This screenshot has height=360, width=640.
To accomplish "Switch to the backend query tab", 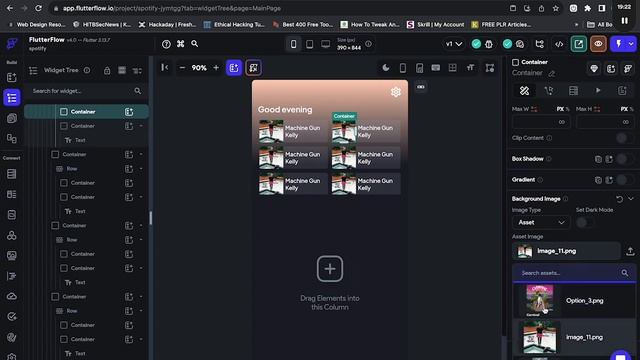I will (x=573, y=91).
